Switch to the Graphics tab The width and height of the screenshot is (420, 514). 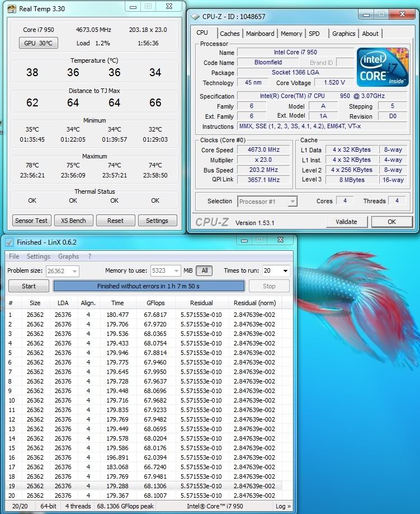343,34
